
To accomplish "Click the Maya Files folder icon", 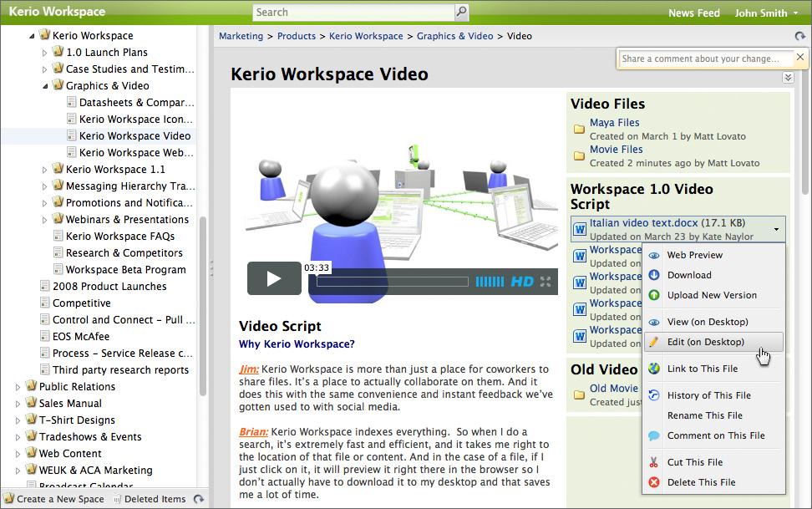I will click(x=579, y=129).
